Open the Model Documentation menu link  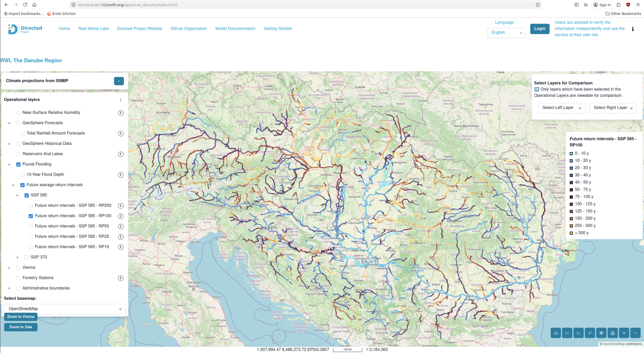pyautogui.click(x=235, y=29)
